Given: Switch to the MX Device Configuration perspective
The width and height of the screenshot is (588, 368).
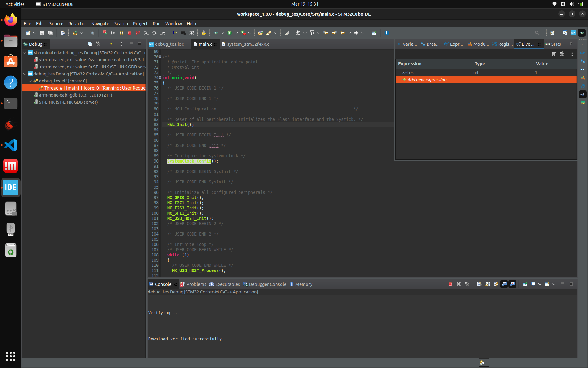Looking at the screenshot, I should [573, 33].
